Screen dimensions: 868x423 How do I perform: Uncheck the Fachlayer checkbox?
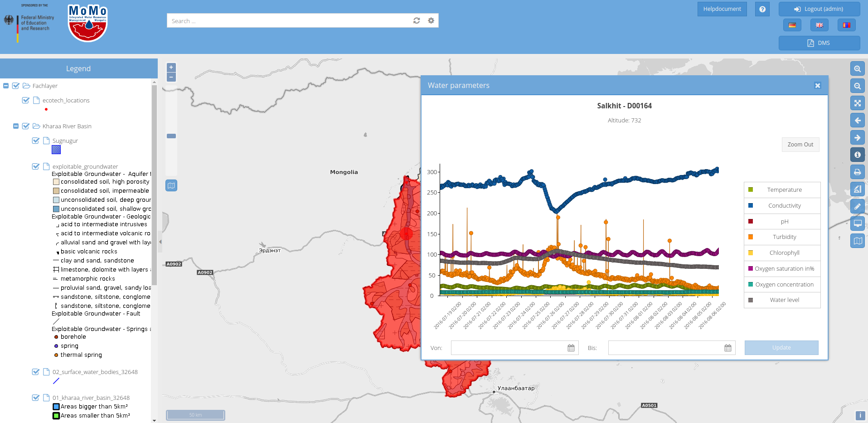coord(16,86)
